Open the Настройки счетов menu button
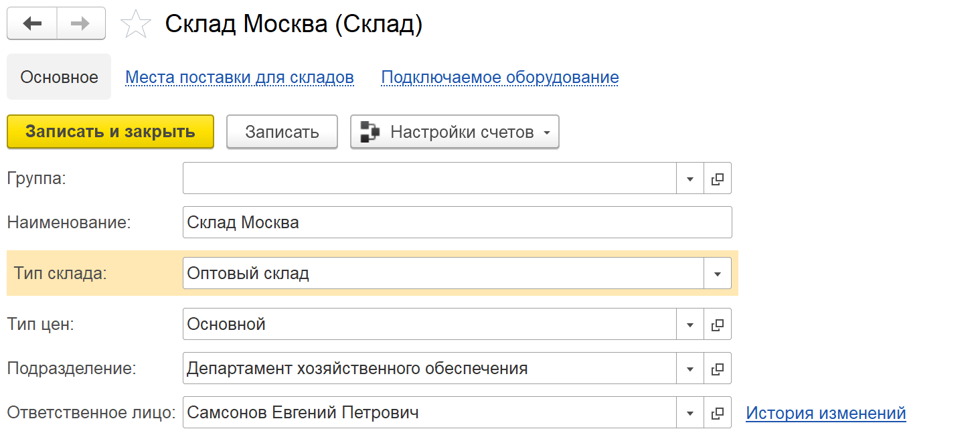980x435 pixels. click(455, 132)
